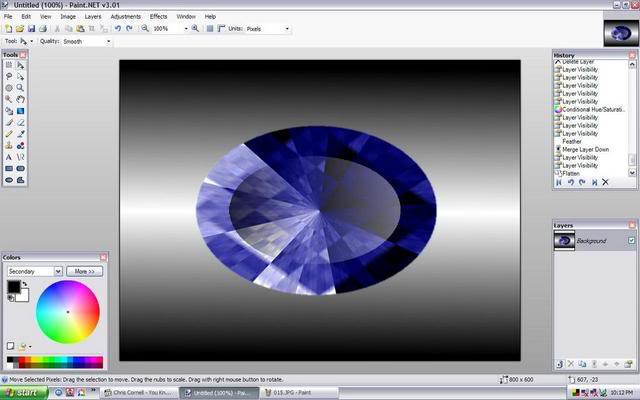Open the Units Pixels dropdown

287,29
